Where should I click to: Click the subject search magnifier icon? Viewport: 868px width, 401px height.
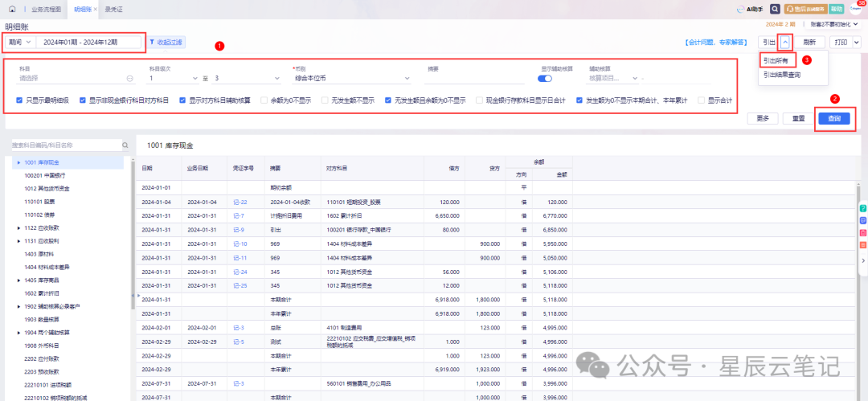pos(125,145)
